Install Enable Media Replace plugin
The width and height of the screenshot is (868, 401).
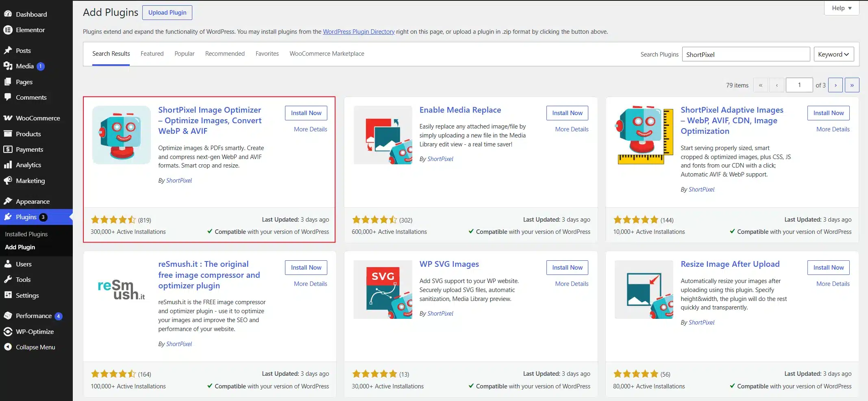[x=567, y=113]
